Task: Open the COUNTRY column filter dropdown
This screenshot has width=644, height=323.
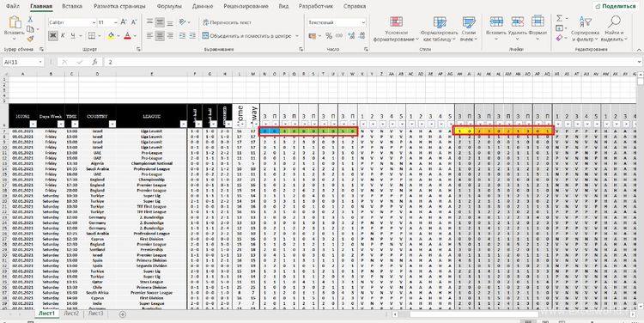Action: pyautogui.click(x=112, y=124)
